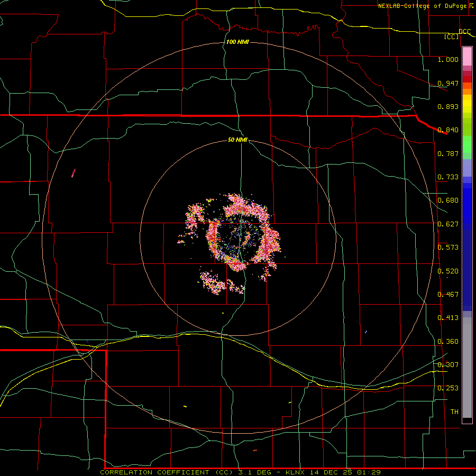Click the TH label on color scale
Viewport: 476px width, 476px height.
454,412
